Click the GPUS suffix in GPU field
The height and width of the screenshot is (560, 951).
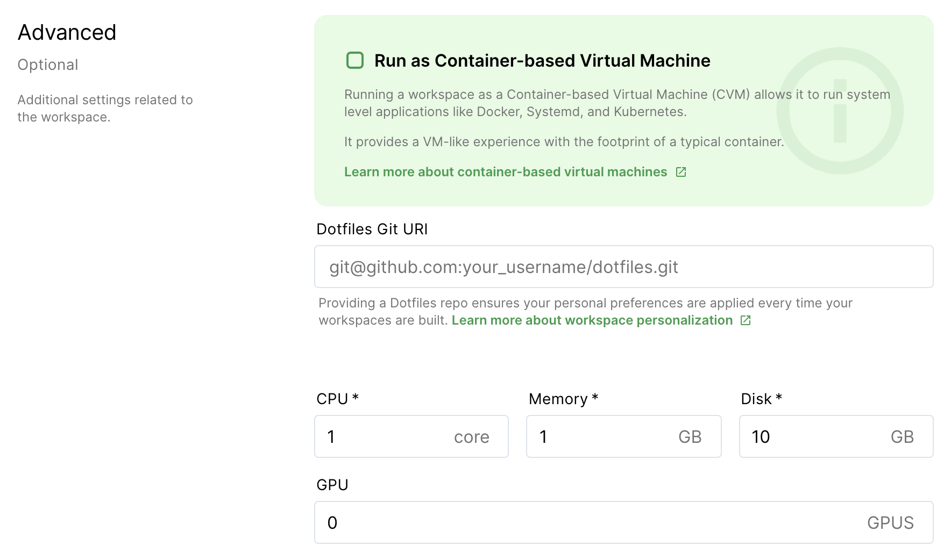pos(890,522)
